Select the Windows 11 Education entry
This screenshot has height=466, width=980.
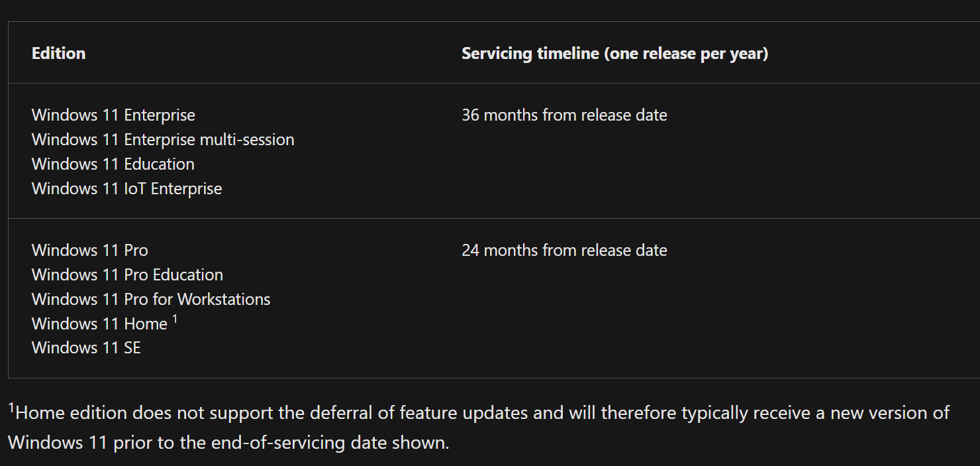click(113, 164)
